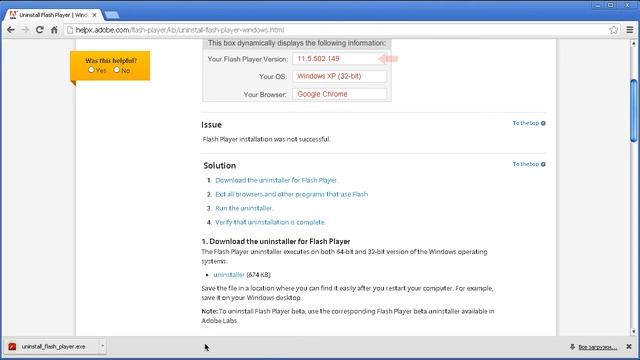The image size is (640, 360).
Task: Click the browser forward arrow
Action: 25,30
